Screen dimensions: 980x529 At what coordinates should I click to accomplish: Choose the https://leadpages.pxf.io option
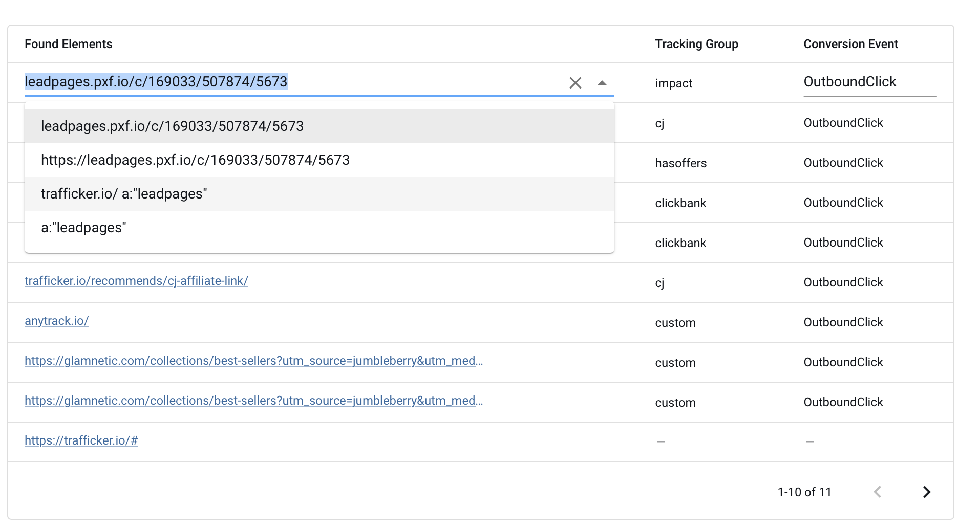click(x=319, y=160)
